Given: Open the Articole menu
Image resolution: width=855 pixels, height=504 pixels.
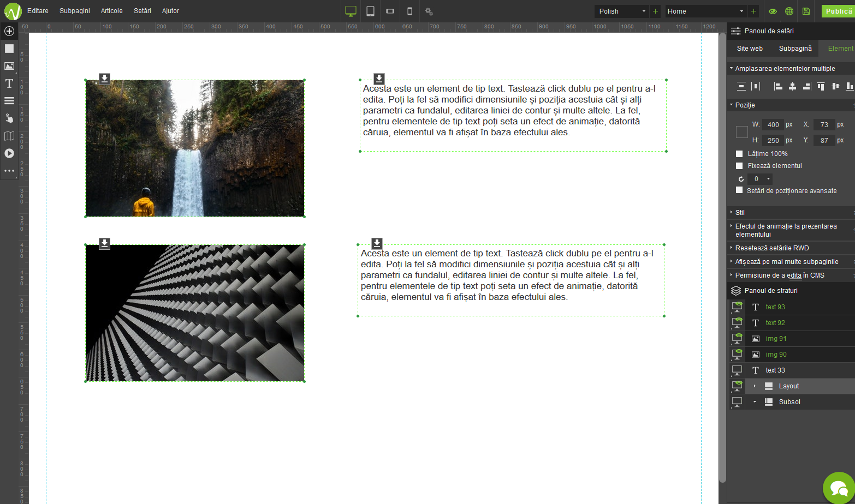Looking at the screenshot, I should [111, 11].
